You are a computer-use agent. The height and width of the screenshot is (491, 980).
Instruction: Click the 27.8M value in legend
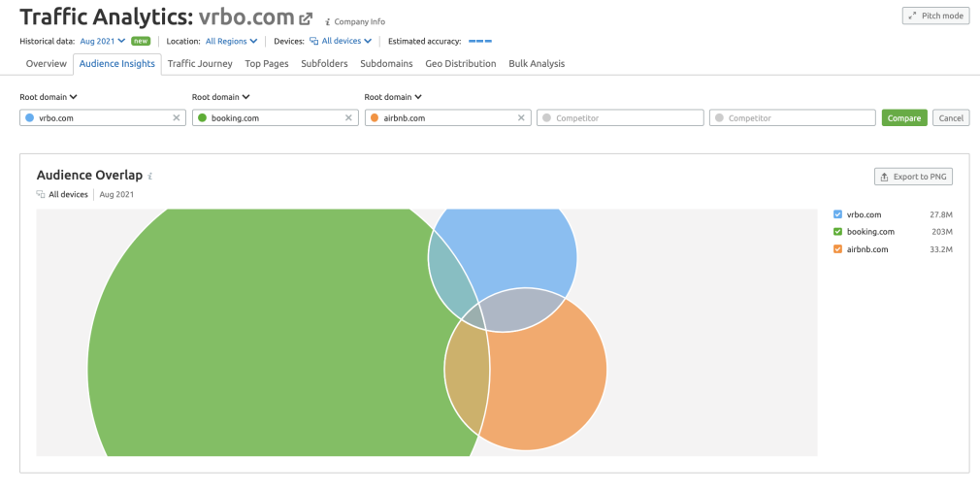(940, 214)
